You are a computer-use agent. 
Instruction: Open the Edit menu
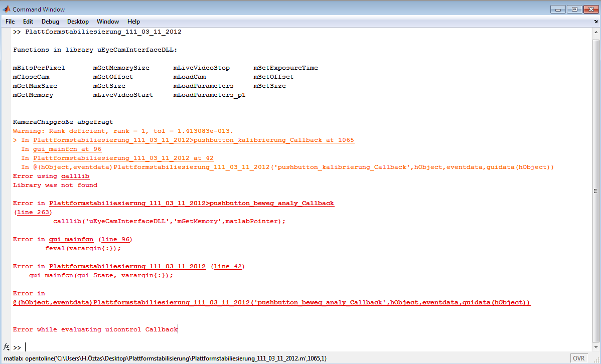coord(28,22)
